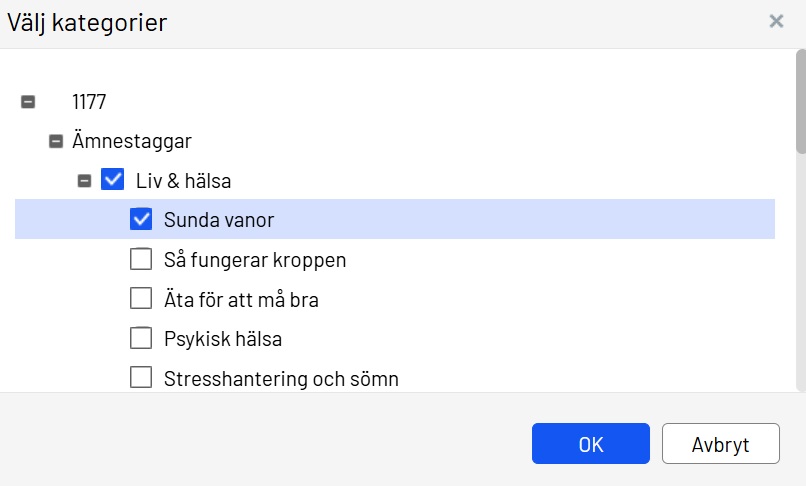The image size is (806, 486).
Task: Collapse the Ämnestaggar tree node
Action: tap(56, 141)
